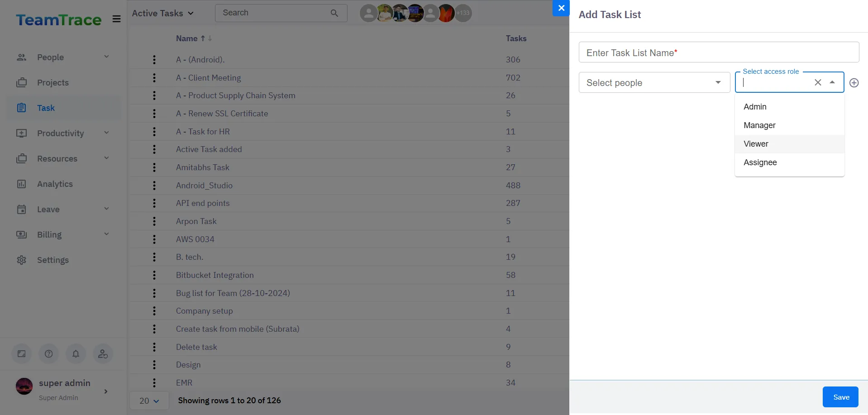
Task: Open the Android_Studio task list
Action: click(204, 186)
